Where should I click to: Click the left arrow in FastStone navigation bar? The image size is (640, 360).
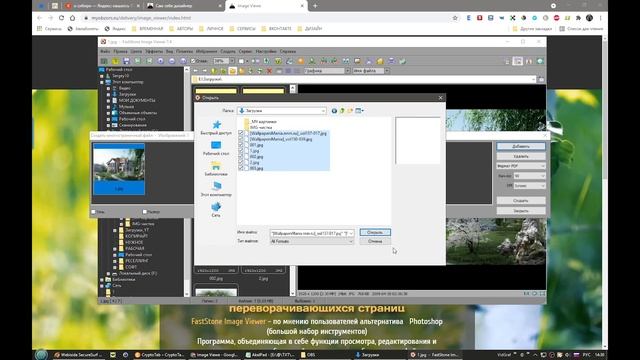coord(196,71)
